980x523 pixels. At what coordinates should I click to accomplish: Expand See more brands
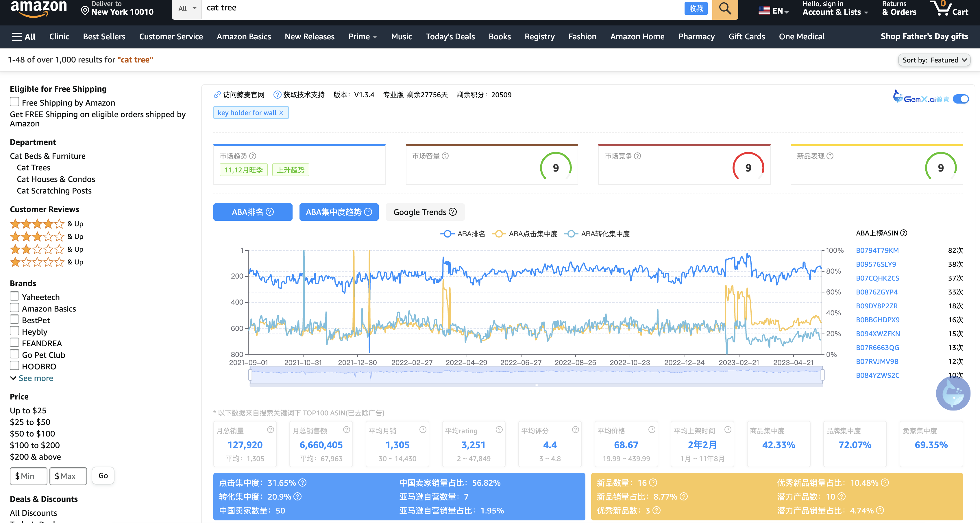point(32,378)
